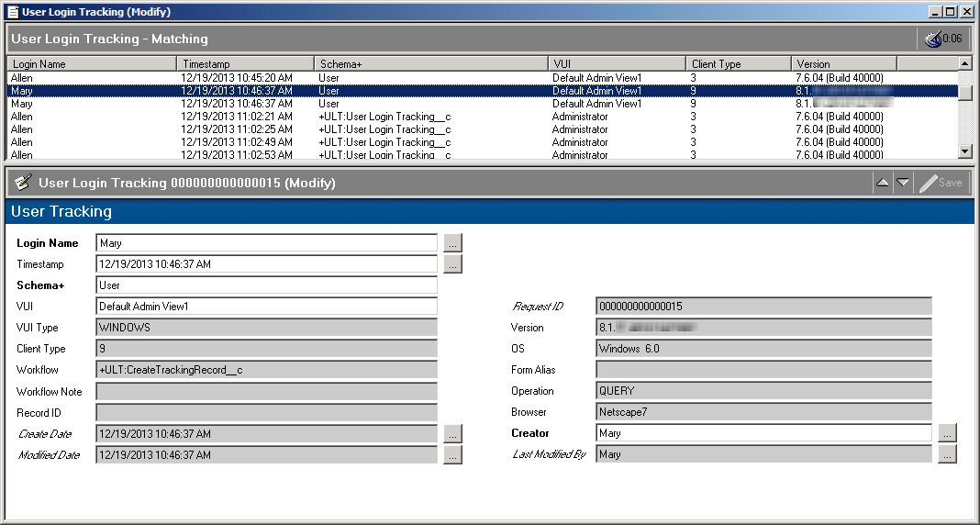Click the Last Modified By field
Viewport: 980px width, 525px height.
[x=763, y=454]
